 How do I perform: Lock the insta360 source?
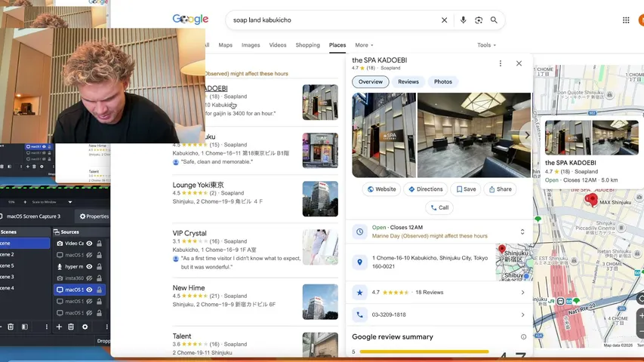pos(99,278)
